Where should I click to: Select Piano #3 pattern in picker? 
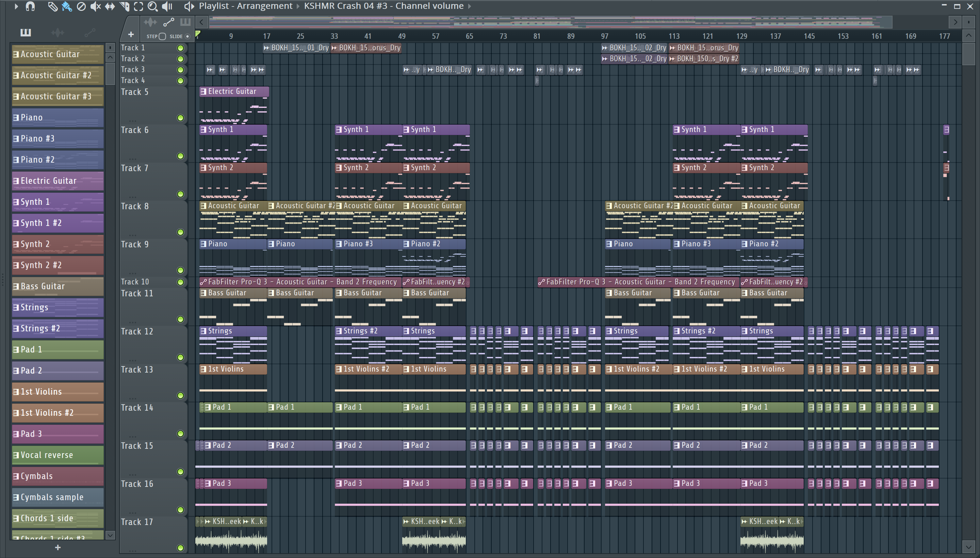point(58,138)
